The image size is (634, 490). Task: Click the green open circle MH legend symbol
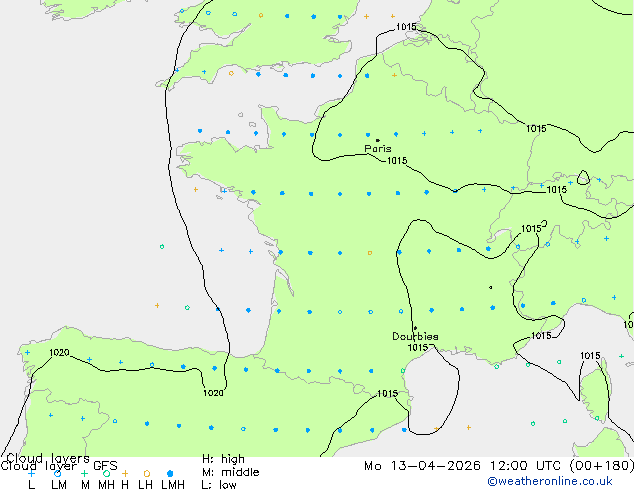106,473
